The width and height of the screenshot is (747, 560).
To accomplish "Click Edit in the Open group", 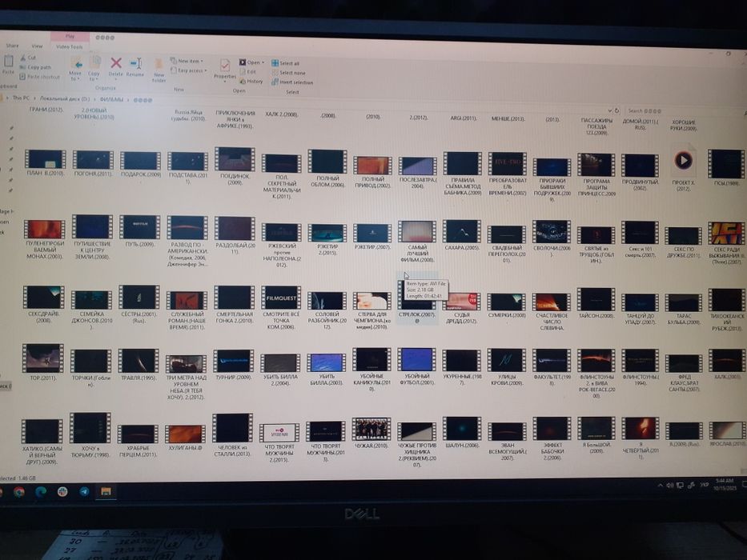I will 247,72.
